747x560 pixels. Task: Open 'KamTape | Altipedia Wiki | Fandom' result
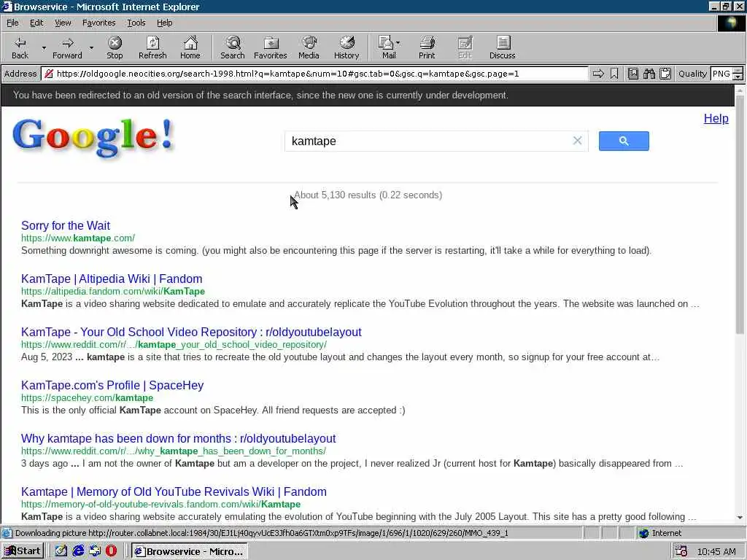(112, 279)
